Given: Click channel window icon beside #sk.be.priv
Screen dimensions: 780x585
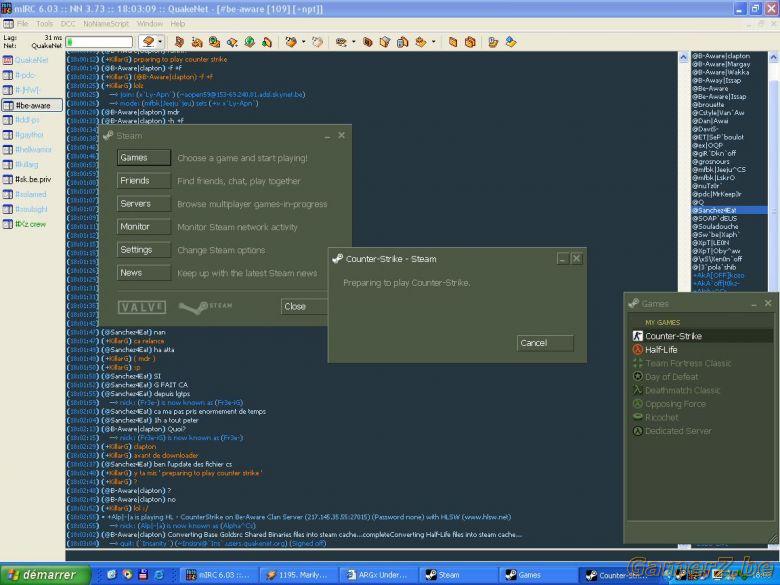Looking at the screenshot, I should (x=7, y=180).
